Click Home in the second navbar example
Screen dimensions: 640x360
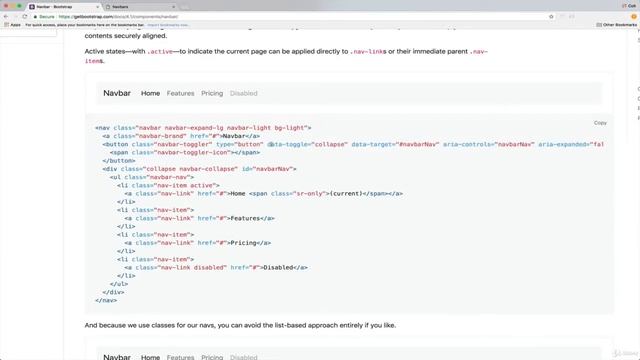(x=150, y=357)
